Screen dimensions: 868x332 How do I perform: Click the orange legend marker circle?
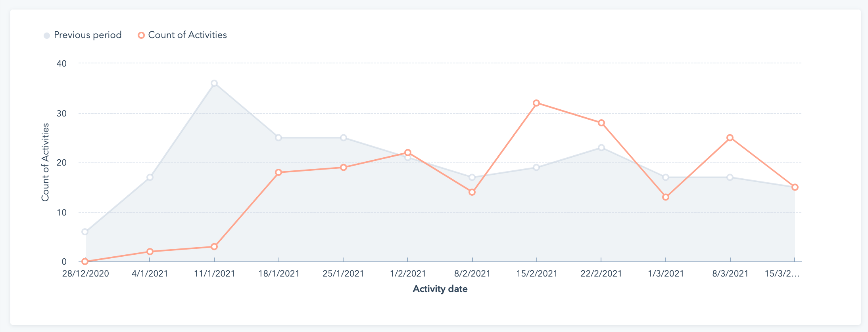click(141, 35)
